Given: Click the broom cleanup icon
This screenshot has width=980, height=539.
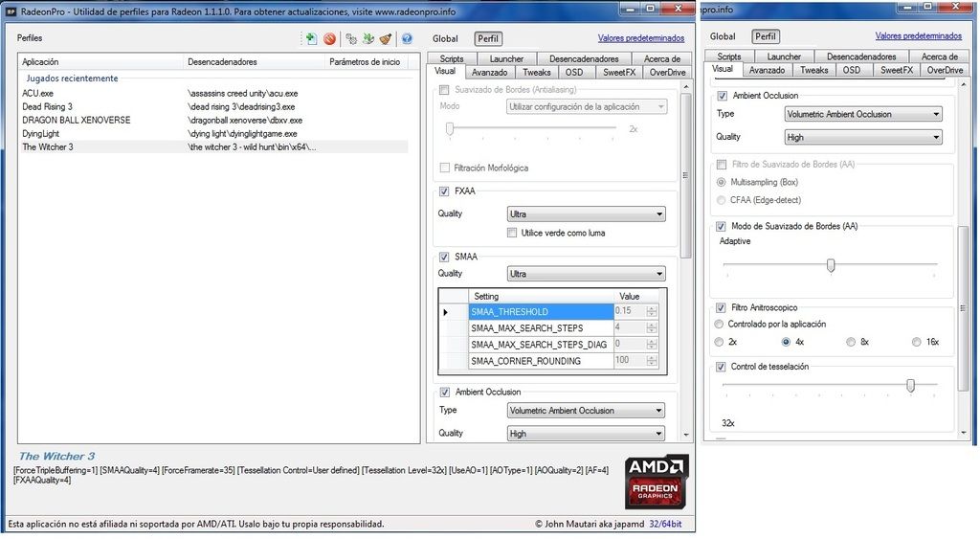Looking at the screenshot, I should pos(386,38).
